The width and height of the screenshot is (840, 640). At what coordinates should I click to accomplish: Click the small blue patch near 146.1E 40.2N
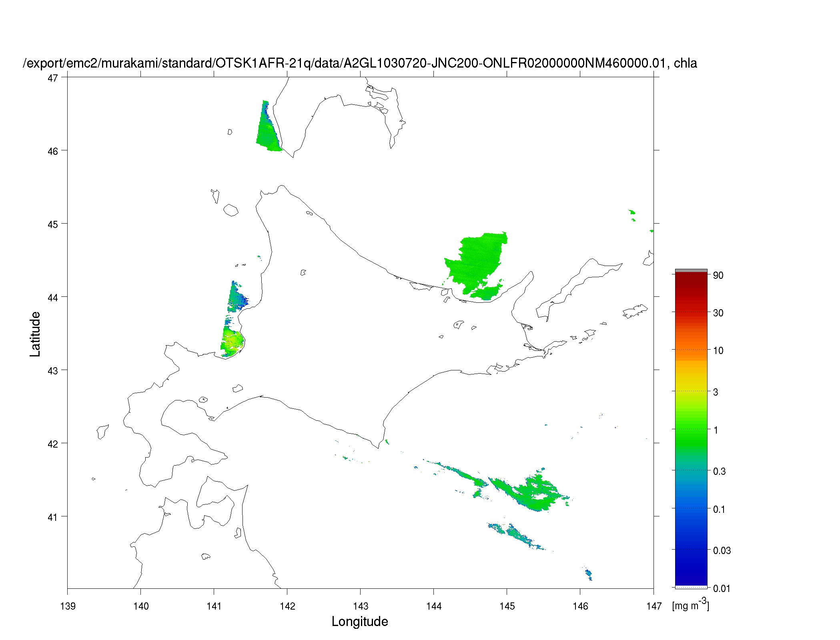[589, 574]
